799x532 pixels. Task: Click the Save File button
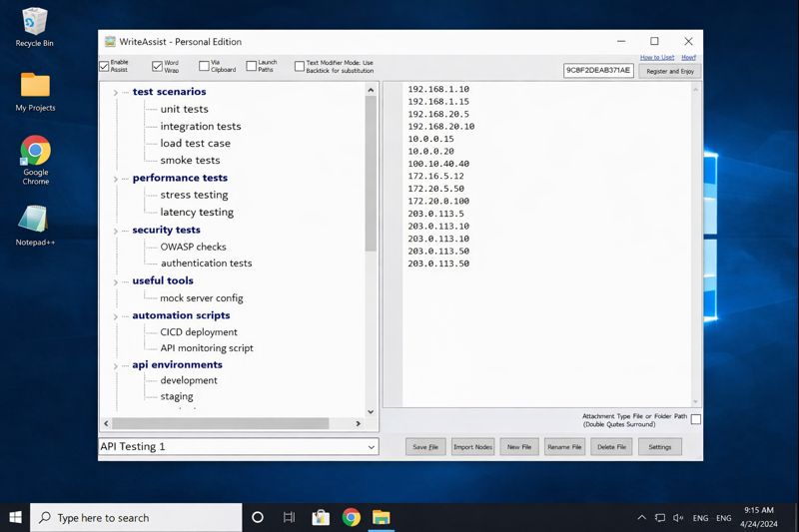[425, 447]
